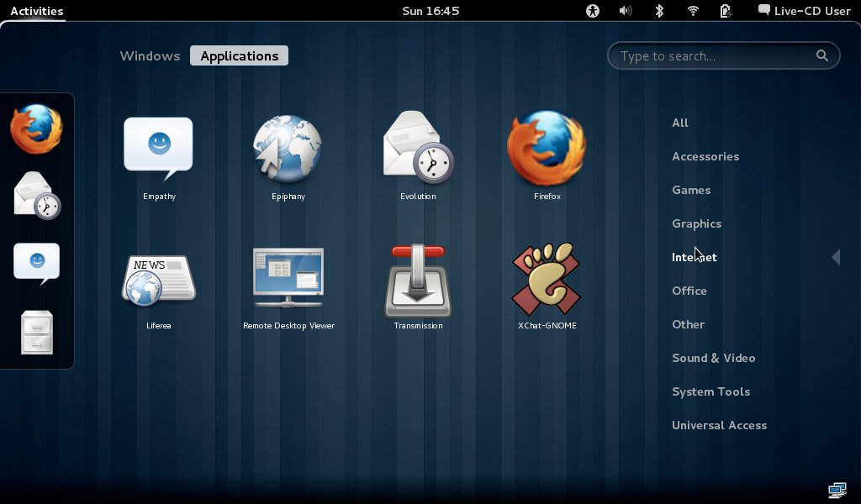Select the System Tools category
Screen dimensions: 861x504
710,391
